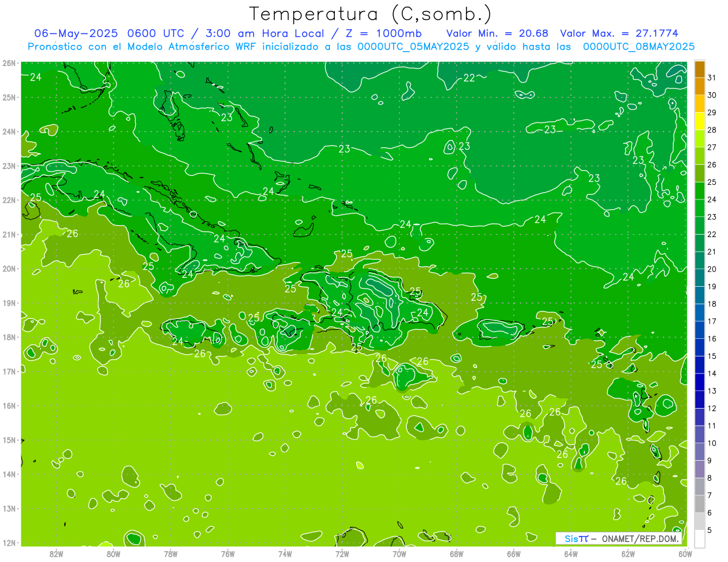728x562 pixels.
Task: Click the yellow legend swatch between 28 and 29
Action: point(699,121)
